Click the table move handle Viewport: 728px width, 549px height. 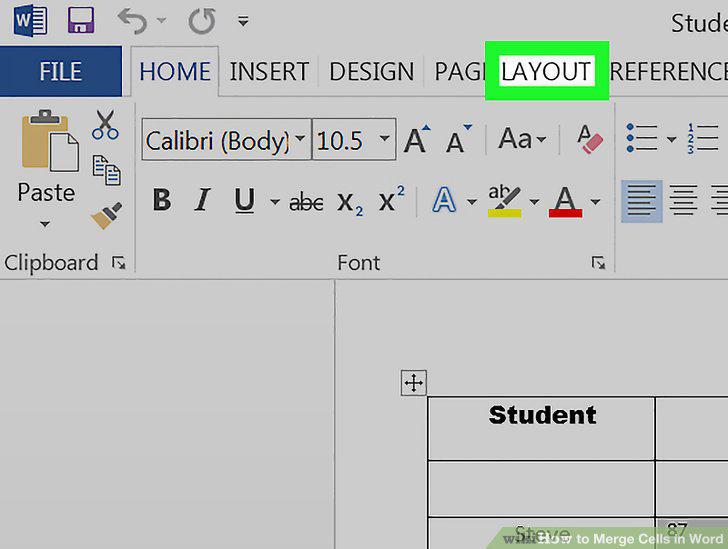(414, 383)
